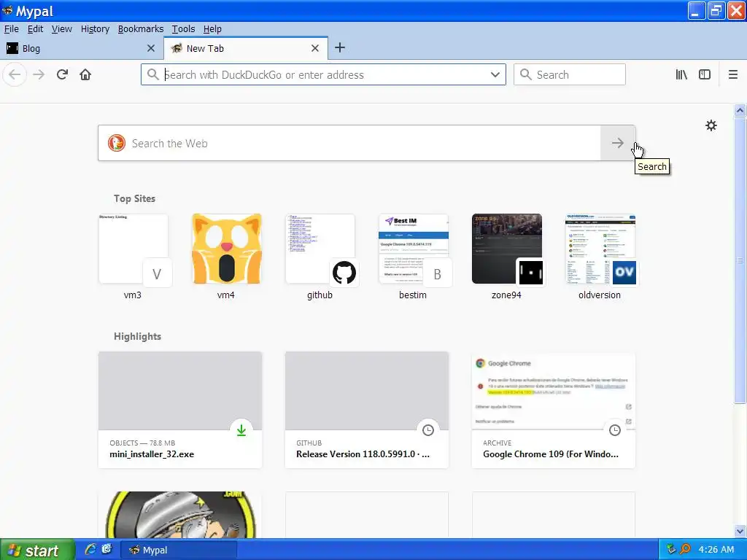This screenshot has width=747, height=560.
Task: Click magnifier icon in toolbar search box
Action: click(525, 75)
